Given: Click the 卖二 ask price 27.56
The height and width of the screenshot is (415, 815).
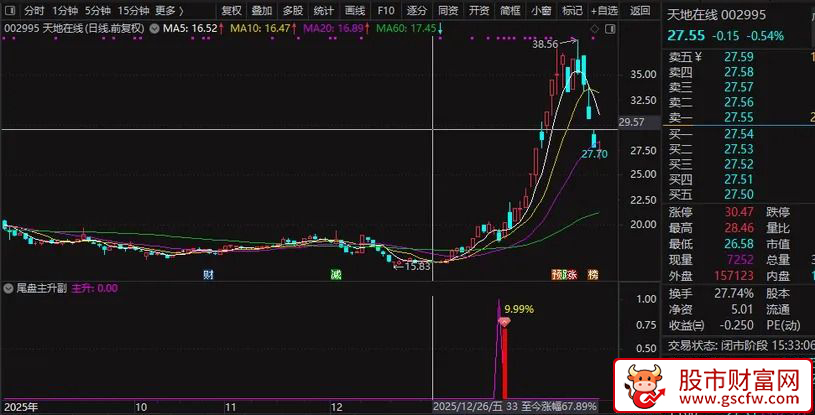Looking at the screenshot, I should tap(739, 102).
